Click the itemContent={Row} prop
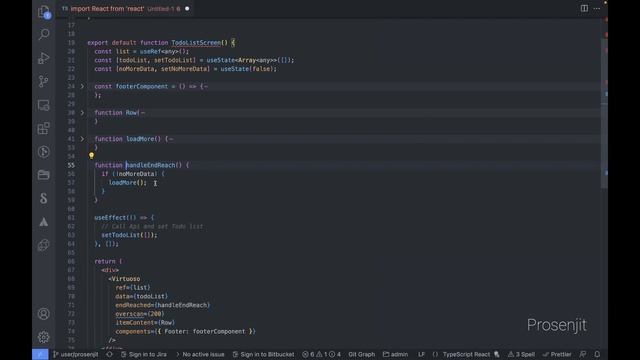 coord(145,322)
